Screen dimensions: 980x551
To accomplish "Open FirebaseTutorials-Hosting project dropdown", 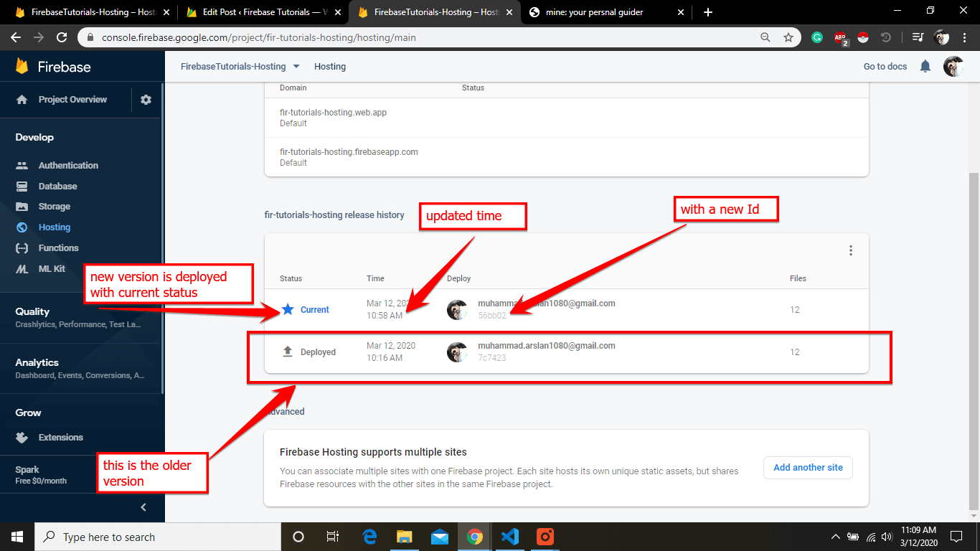I will pyautogui.click(x=240, y=67).
